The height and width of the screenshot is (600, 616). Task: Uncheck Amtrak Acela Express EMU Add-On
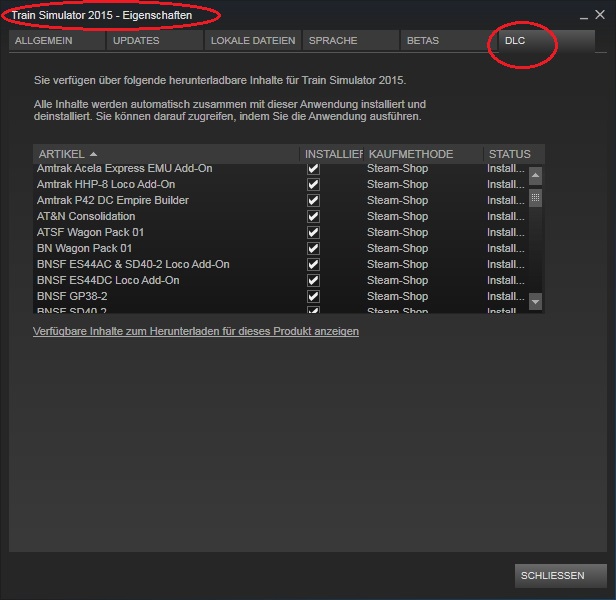[313, 169]
